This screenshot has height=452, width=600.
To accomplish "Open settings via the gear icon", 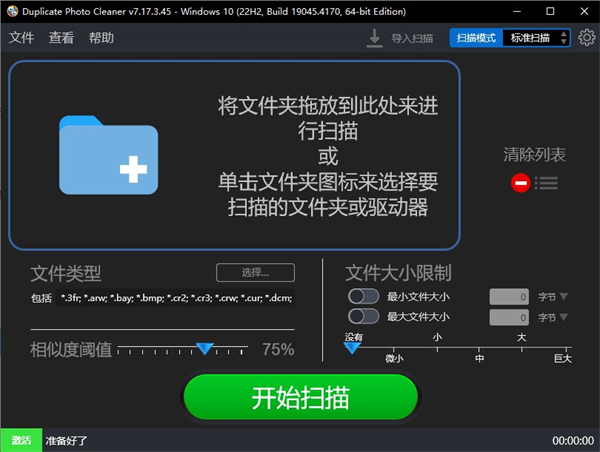I will [587, 38].
